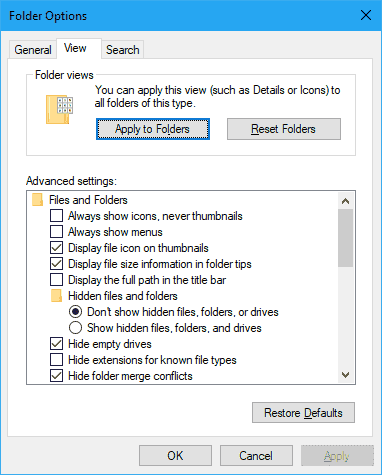This screenshot has width=382, height=475.
Task: Confirm the dialog with the OK button
Action: click(175, 456)
